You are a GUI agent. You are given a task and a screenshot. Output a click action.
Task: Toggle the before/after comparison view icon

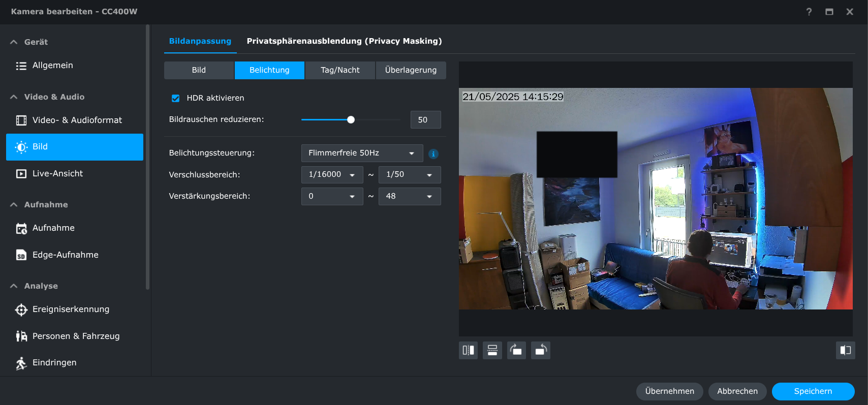click(845, 350)
